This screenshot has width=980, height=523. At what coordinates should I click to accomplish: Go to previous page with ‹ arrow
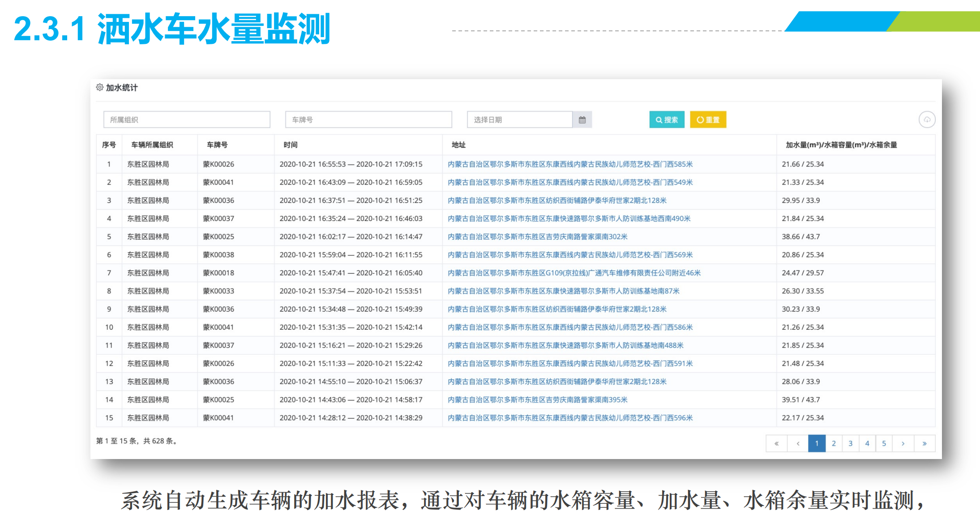[798, 443]
